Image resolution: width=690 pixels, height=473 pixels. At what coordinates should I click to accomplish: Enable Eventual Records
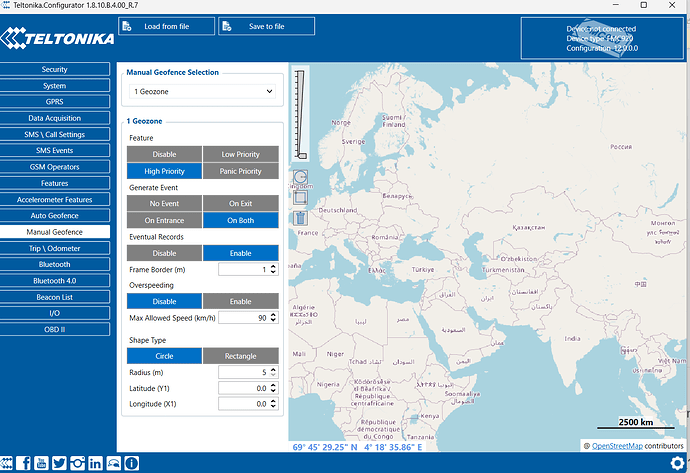(241, 253)
